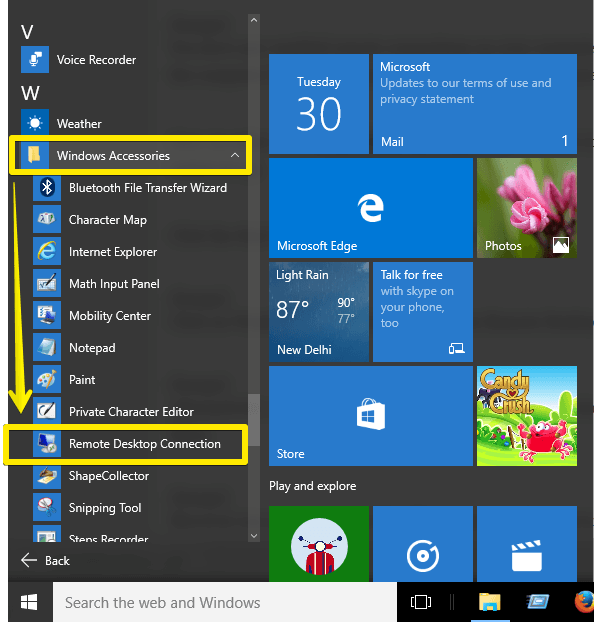The height and width of the screenshot is (622, 594).
Task: Open the Calendar tile showing Tuesday 30
Action: 319,104
